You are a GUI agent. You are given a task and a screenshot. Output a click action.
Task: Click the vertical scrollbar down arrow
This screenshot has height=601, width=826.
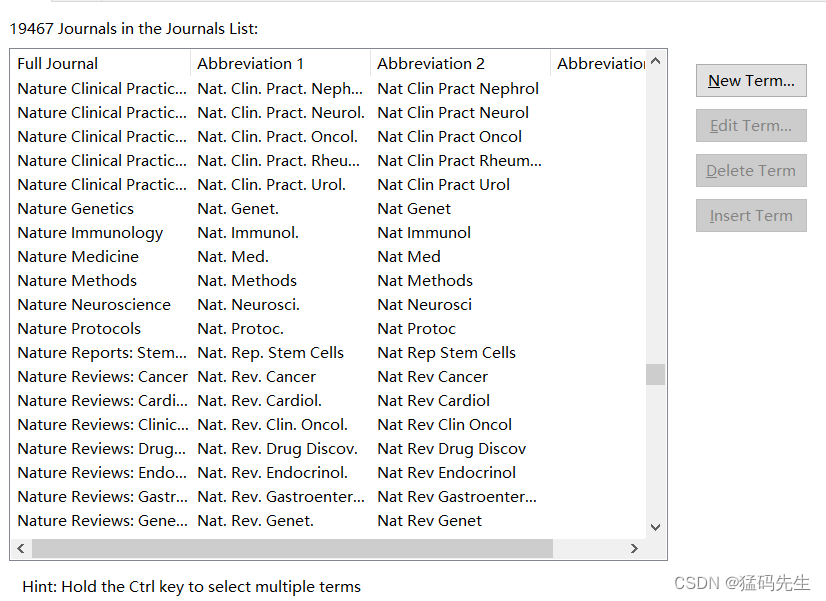point(655,527)
